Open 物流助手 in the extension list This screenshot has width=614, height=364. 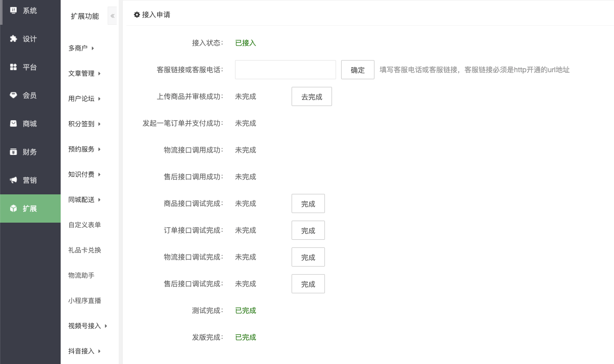coord(81,275)
